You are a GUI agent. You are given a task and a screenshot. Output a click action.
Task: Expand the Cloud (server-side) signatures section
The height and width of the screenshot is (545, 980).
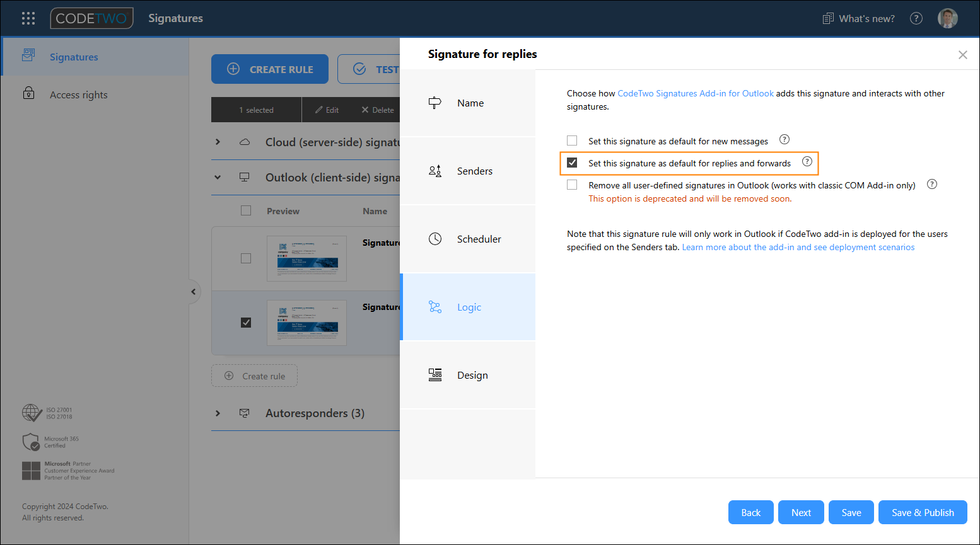(218, 142)
